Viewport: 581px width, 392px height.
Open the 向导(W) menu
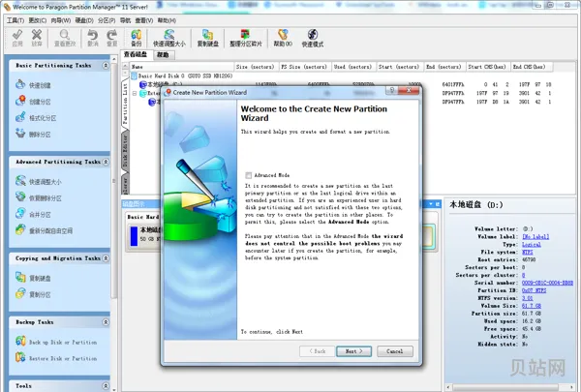click(x=61, y=20)
